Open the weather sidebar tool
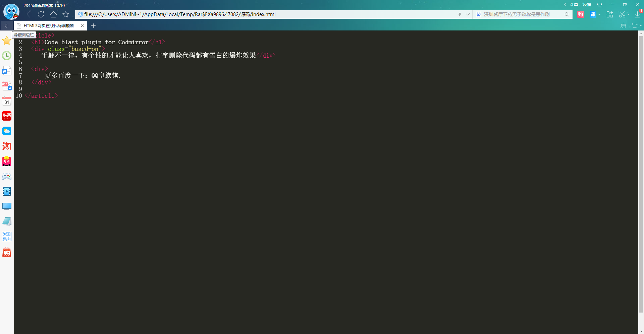Screen dimensions: 644x334 [7, 131]
